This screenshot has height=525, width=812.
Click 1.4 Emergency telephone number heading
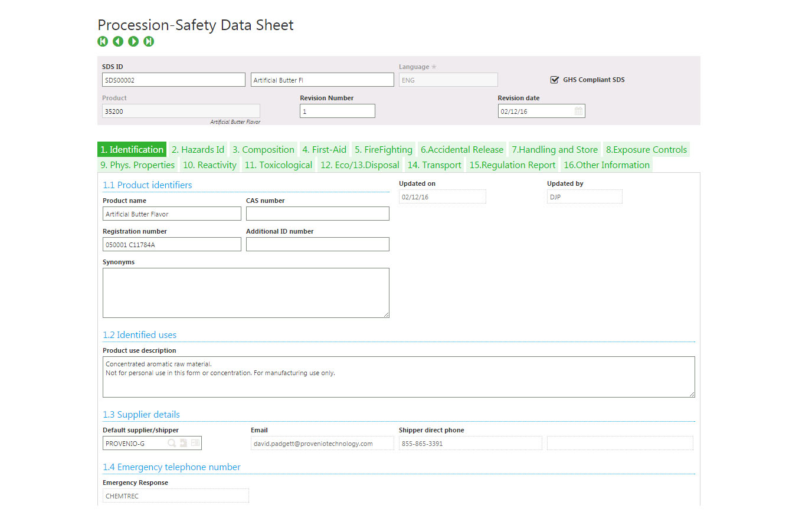pos(172,467)
